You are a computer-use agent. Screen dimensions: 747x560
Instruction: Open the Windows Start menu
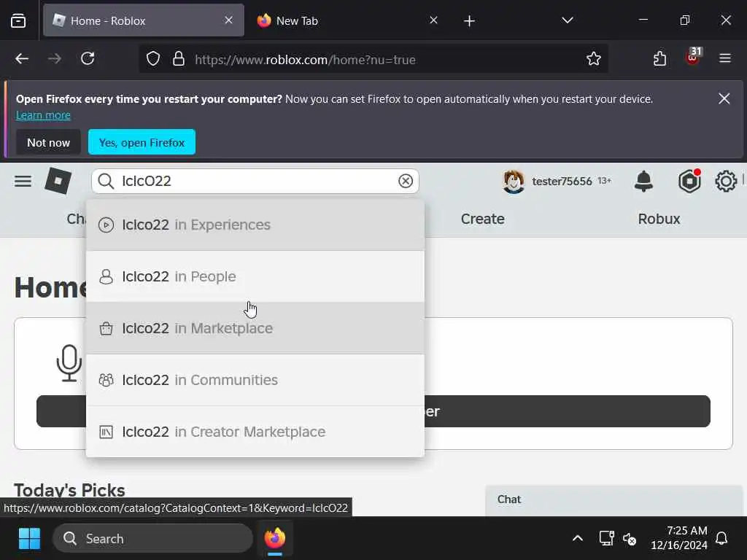(x=29, y=539)
